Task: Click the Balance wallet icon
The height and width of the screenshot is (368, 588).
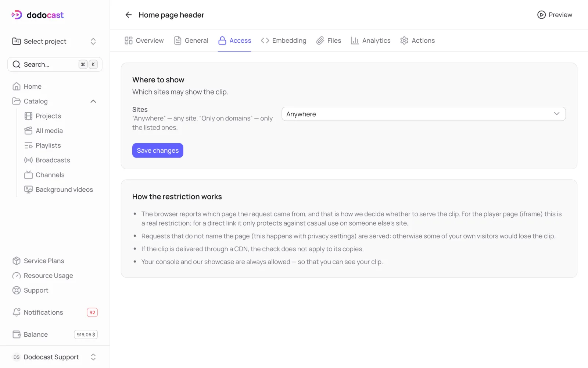Action: [x=17, y=335]
